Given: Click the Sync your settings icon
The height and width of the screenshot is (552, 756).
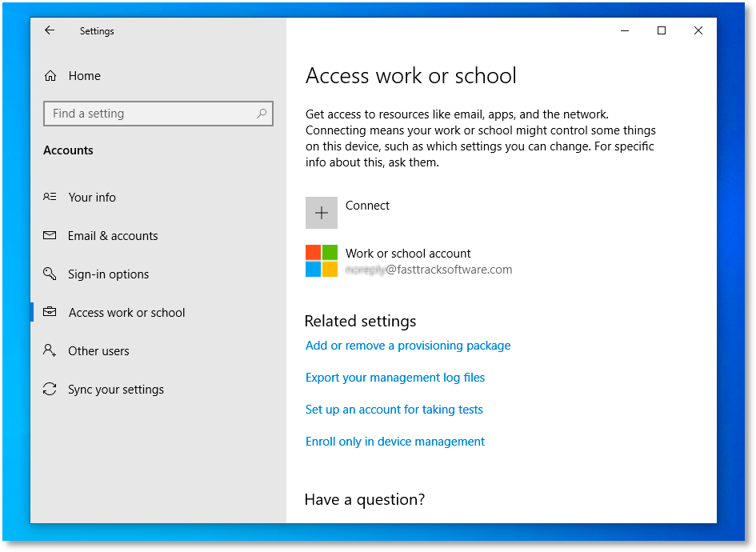Looking at the screenshot, I should coord(50,390).
